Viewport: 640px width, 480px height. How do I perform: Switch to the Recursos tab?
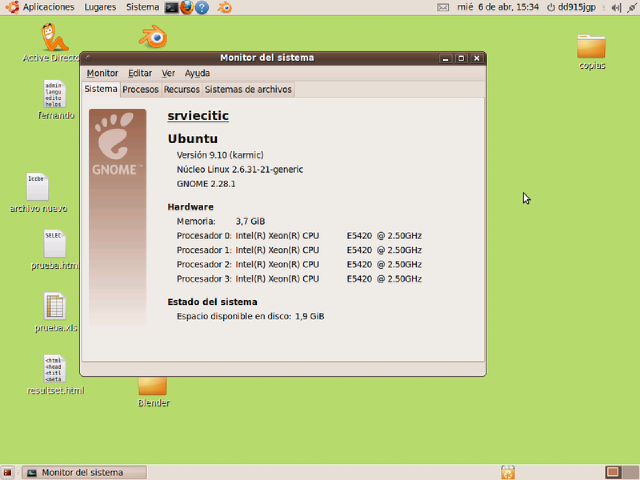coord(182,89)
